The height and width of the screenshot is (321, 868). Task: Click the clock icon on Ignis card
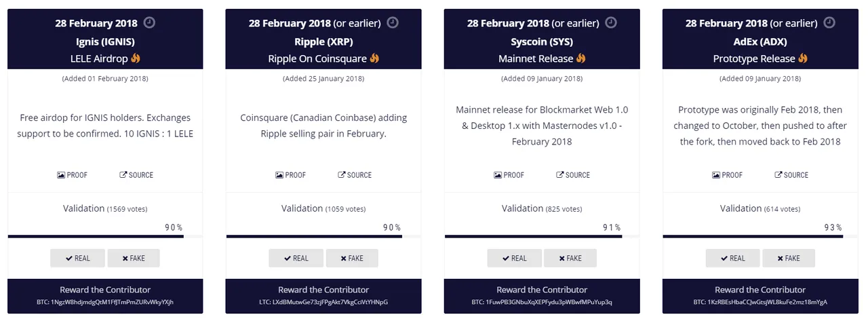click(150, 22)
